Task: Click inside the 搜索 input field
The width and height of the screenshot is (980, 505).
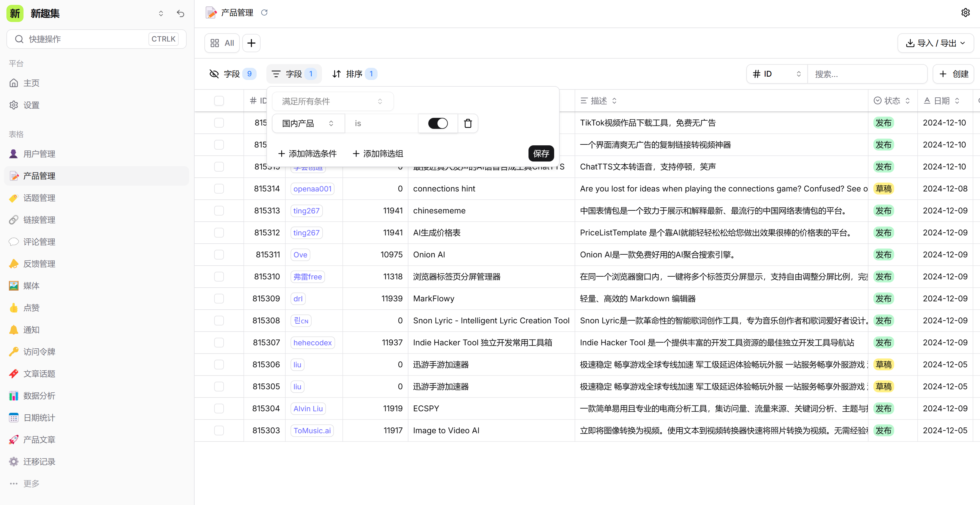Action: pyautogui.click(x=867, y=74)
